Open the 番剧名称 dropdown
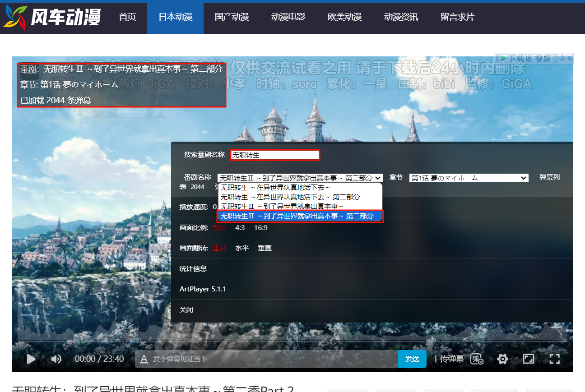This screenshot has width=585, height=392. pyautogui.click(x=300, y=178)
